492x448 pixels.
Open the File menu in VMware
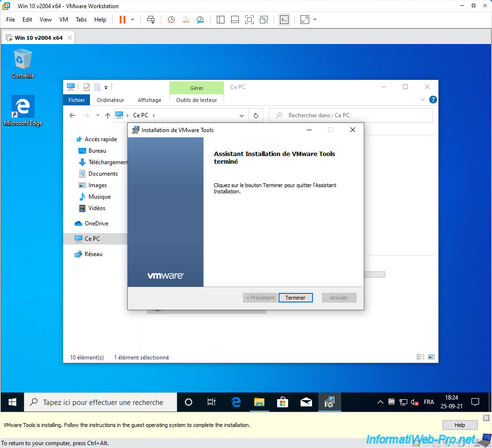coord(11,20)
